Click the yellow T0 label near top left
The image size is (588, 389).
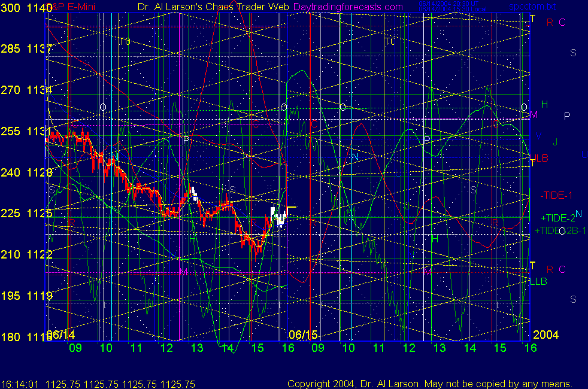click(x=125, y=42)
